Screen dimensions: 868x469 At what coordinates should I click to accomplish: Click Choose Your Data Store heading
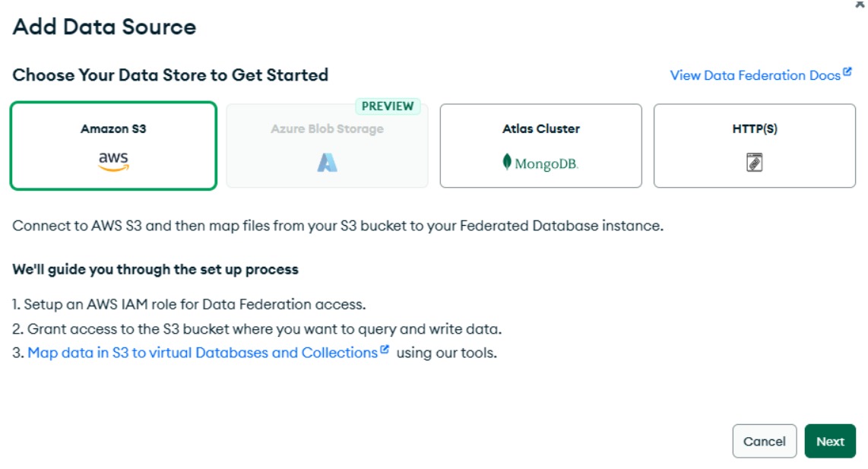click(170, 75)
